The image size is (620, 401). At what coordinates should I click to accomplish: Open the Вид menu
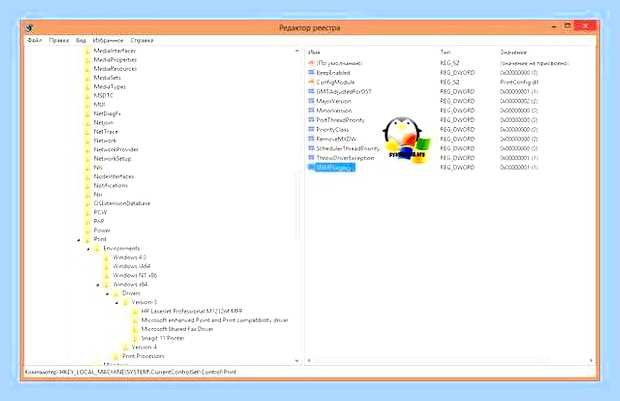pos(81,40)
